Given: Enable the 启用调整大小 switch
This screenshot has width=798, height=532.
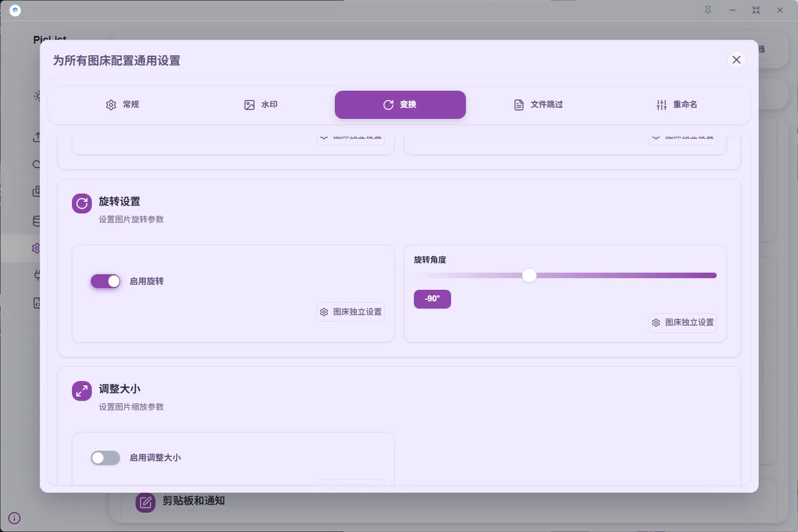Looking at the screenshot, I should click(x=105, y=458).
